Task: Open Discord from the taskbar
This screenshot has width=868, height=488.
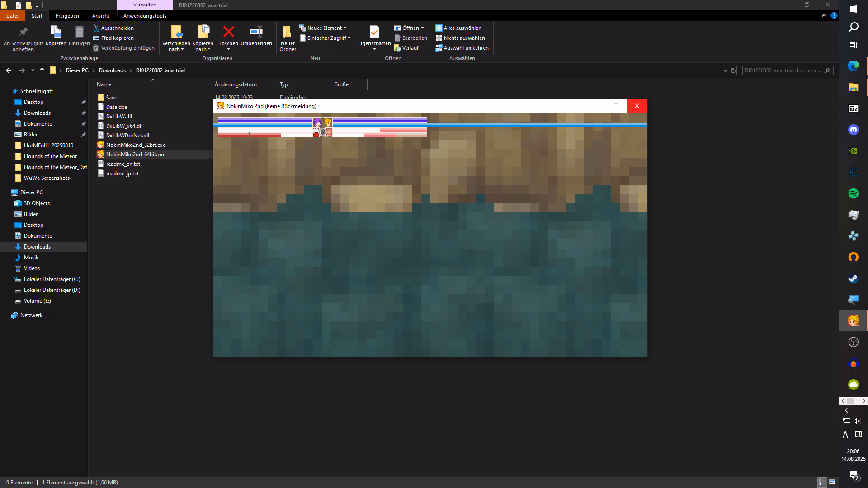Action: [x=853, y=130]
